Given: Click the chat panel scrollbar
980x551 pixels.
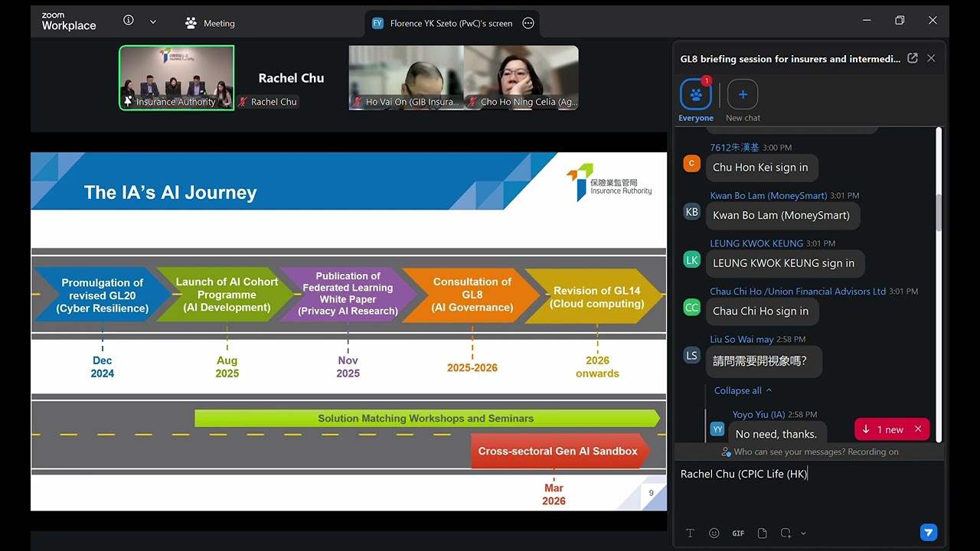Looking at the screenshot, I should [939, 211].
